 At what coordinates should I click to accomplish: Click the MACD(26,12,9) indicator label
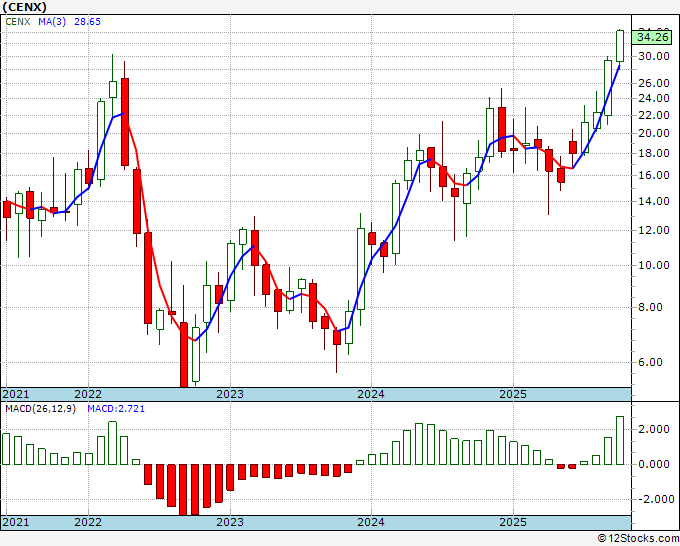tap(40, 409)
